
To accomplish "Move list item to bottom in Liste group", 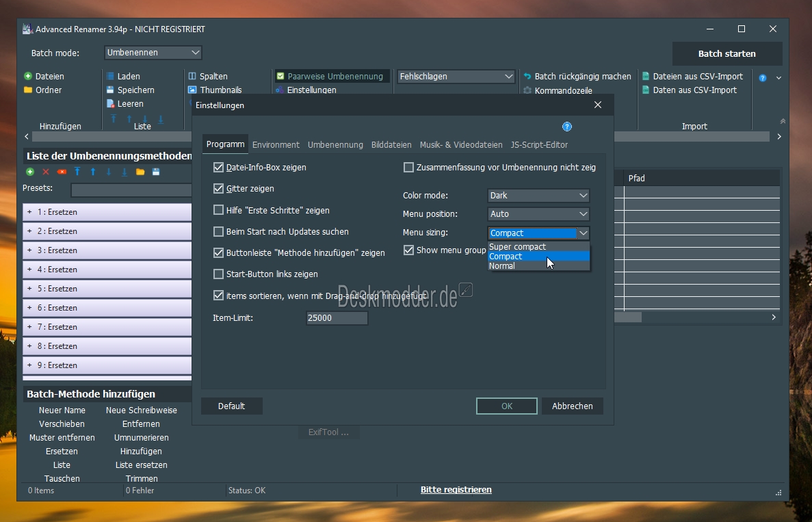I will pos(161,119).
